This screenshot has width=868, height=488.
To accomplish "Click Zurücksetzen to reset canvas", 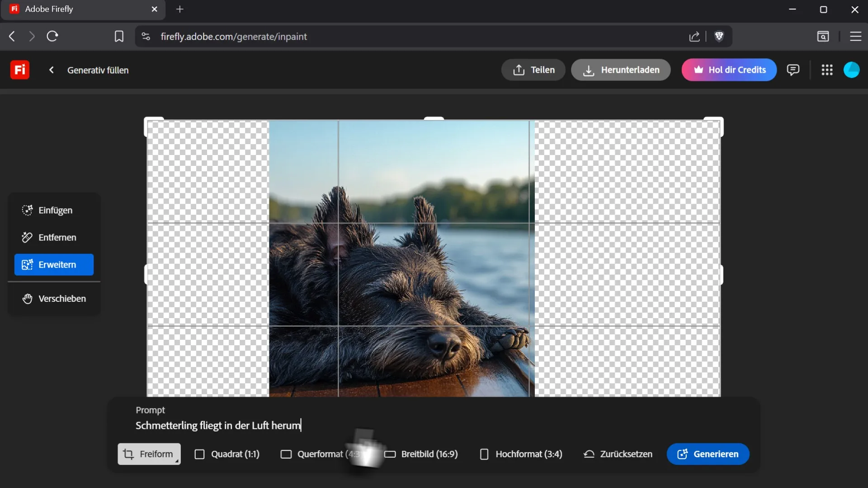I will (x=618, y=454).
